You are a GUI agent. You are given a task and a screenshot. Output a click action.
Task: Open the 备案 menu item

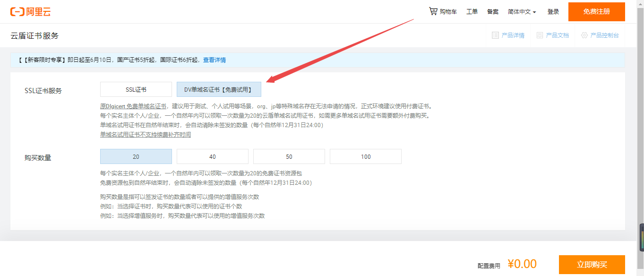[x=493, y=12]
